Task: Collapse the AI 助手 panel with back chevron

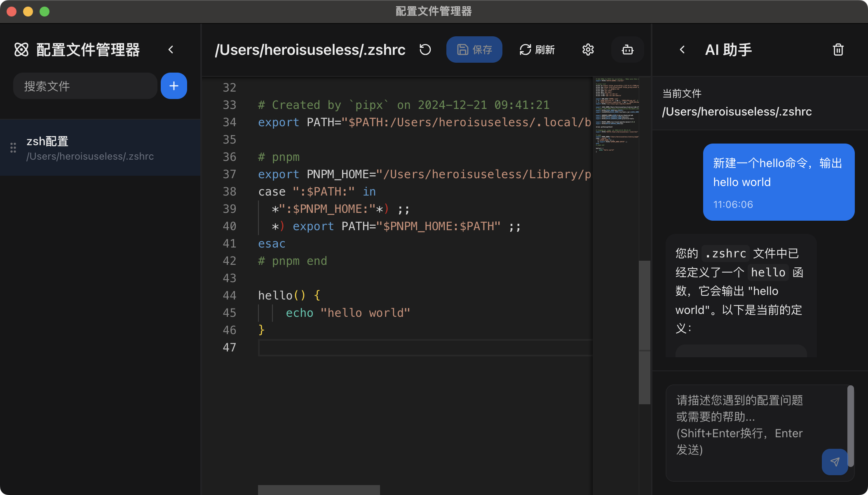Action: point(682,49)
